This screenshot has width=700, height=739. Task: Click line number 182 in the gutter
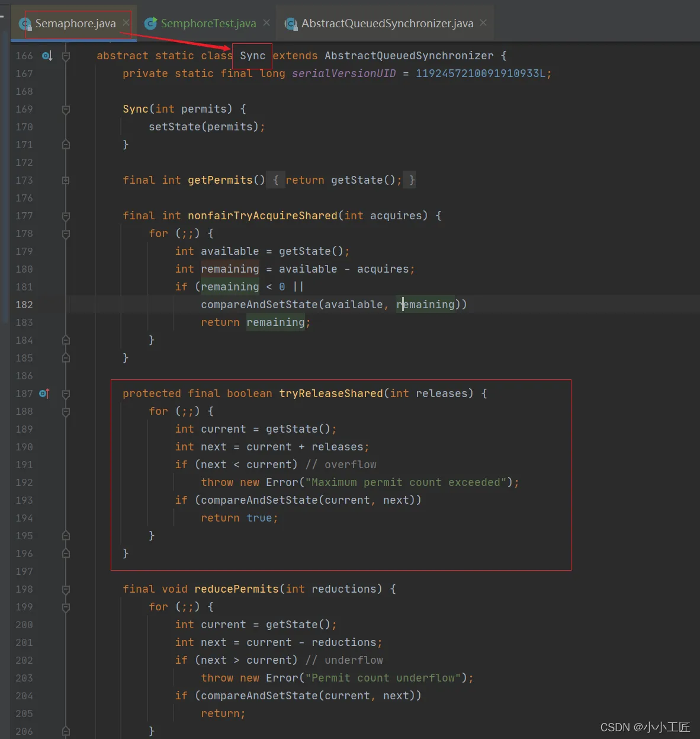pyautogui.click(x=24, y=305)
